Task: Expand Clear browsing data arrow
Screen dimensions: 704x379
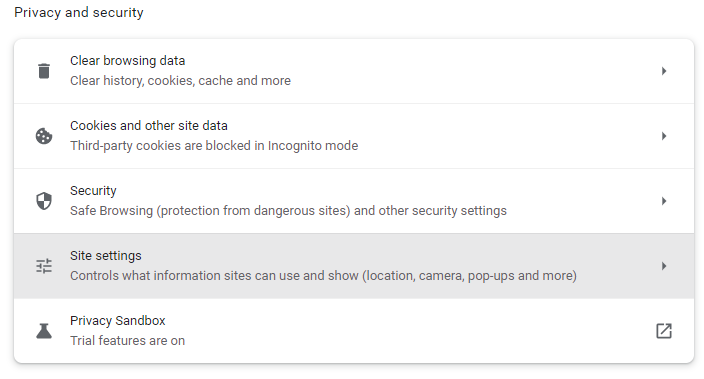Action: (664, 71)
